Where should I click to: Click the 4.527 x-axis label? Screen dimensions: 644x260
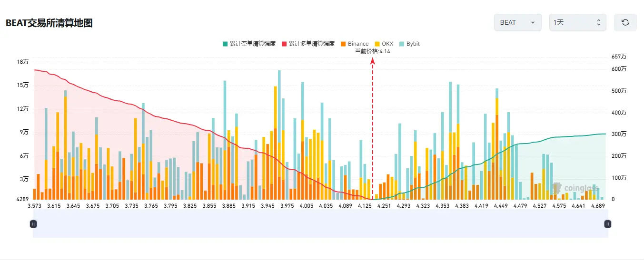click(x=539, y=206)
